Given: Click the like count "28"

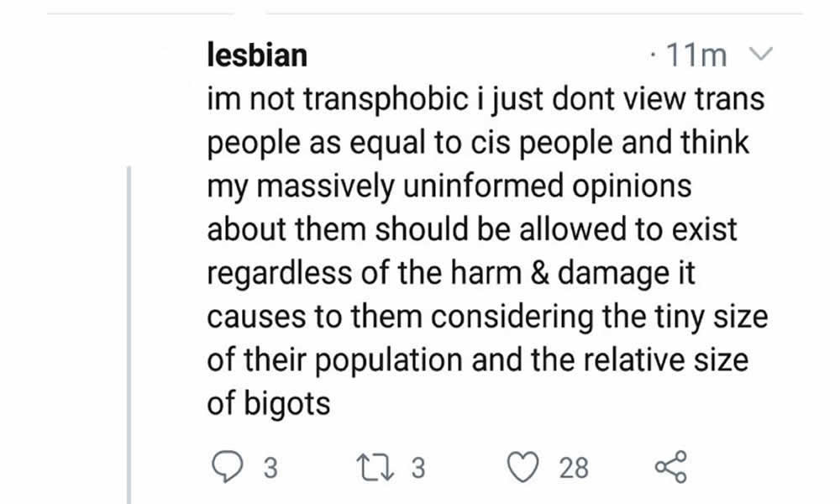Looking at the screenshot, I should pos(574,467).
